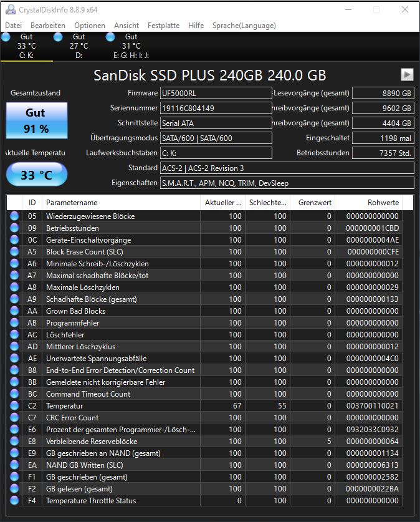Click status orb of row 05 Wiederzugewiesene Blöcke

(x=14, y=216)
